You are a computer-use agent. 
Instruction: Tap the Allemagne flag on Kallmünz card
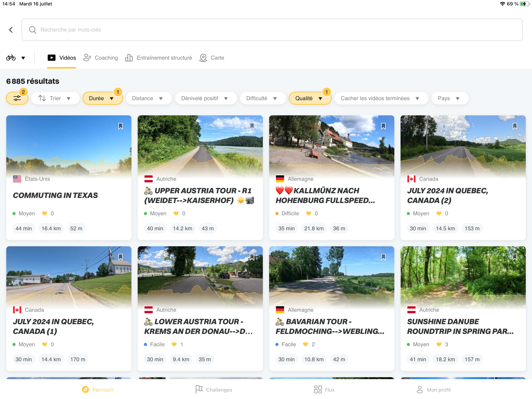280,179
